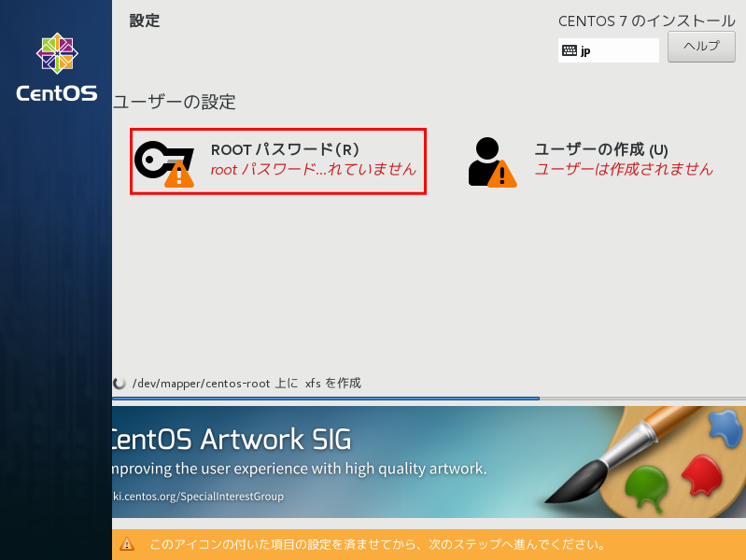Click the warning triangle on the key icon

pyautogui.click(x=178, y=174)
